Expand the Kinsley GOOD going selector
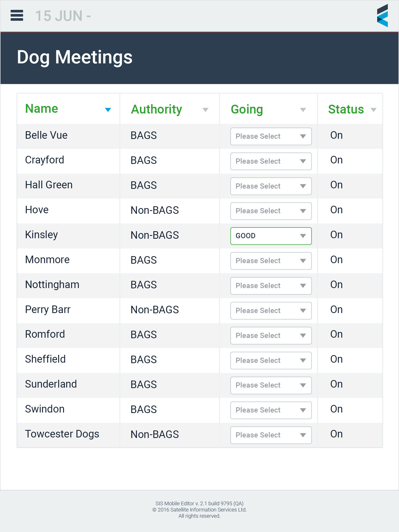 click(271, 236)
